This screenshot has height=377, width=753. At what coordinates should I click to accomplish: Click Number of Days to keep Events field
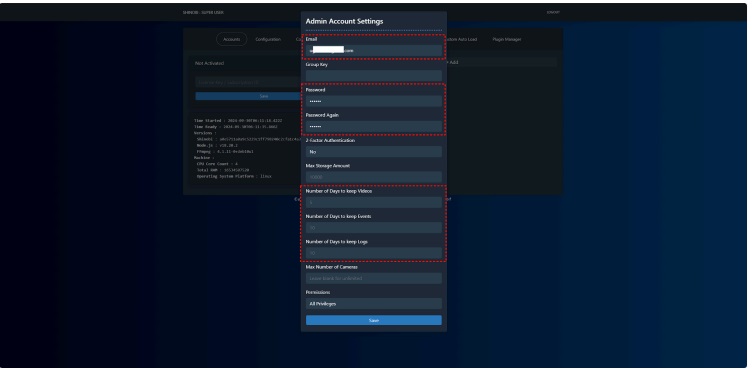374,228
